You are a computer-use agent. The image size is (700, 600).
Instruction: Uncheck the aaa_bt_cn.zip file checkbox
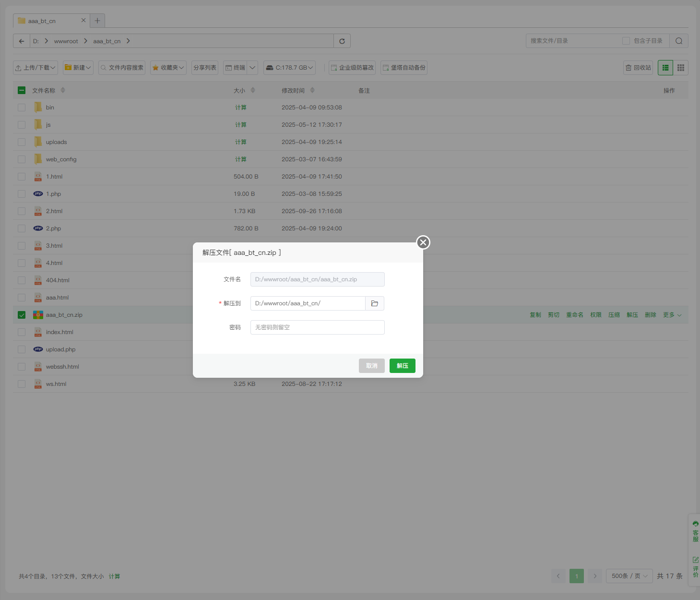pyautogui.click(x=22, y=315)
